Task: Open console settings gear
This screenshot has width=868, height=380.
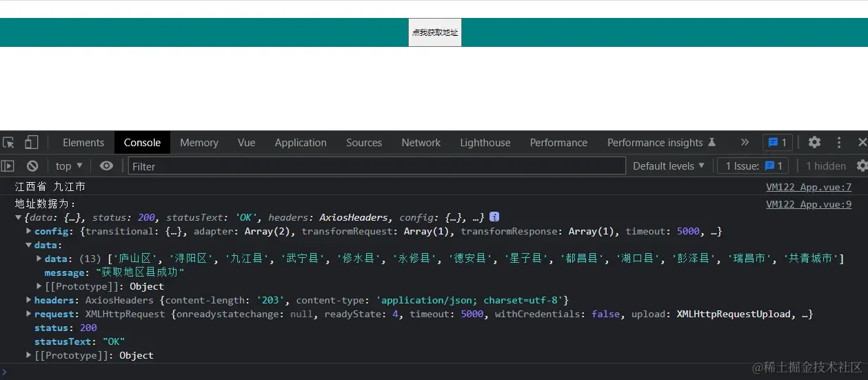Action: 862,166
